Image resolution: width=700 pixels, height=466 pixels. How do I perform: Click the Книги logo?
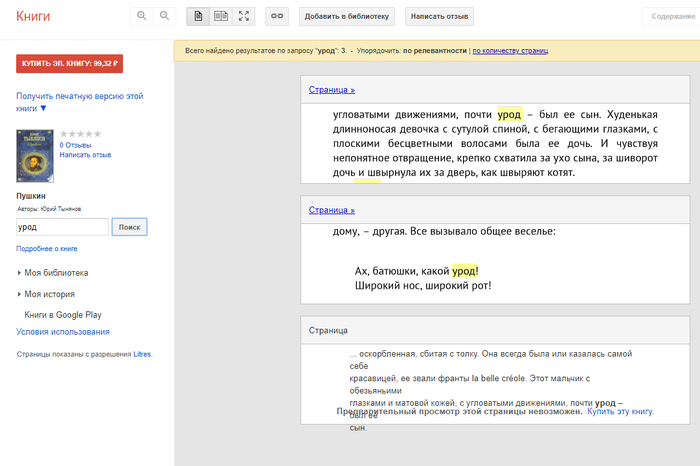(33, 16)
